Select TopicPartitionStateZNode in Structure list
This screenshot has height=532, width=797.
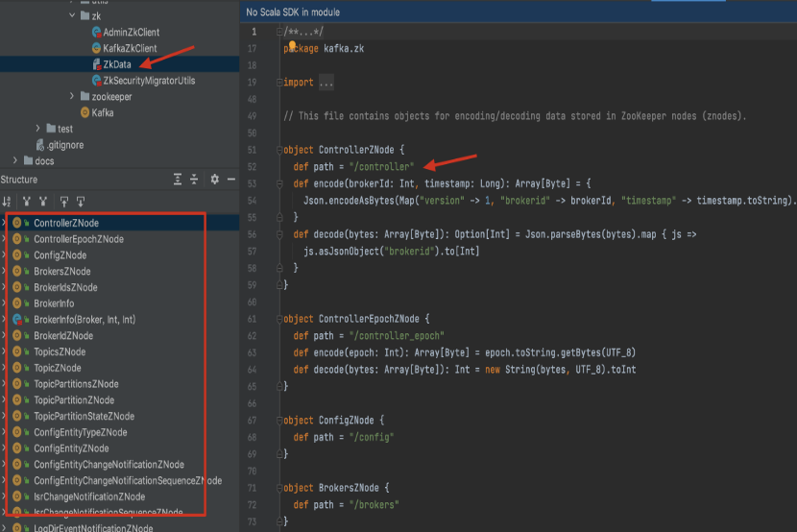click(84, 417)
